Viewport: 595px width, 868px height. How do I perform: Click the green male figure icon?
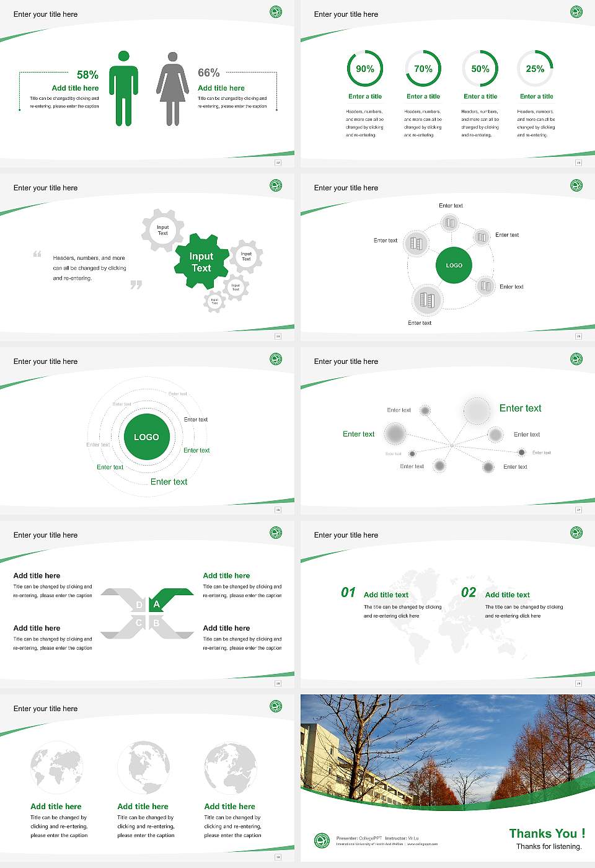click(123, 89)
